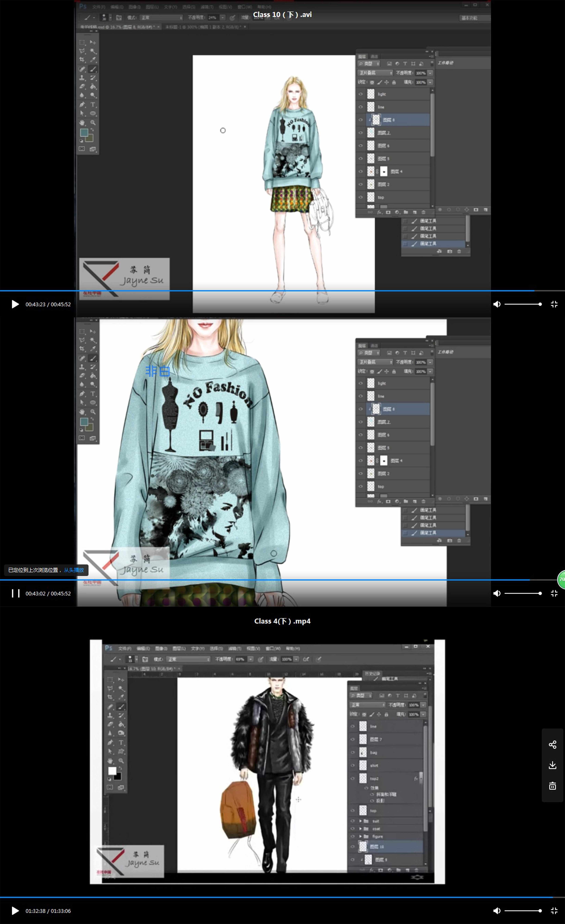Select the Type tool in Class 10 top video
The image size is (565, 924).
coord(93,105)
